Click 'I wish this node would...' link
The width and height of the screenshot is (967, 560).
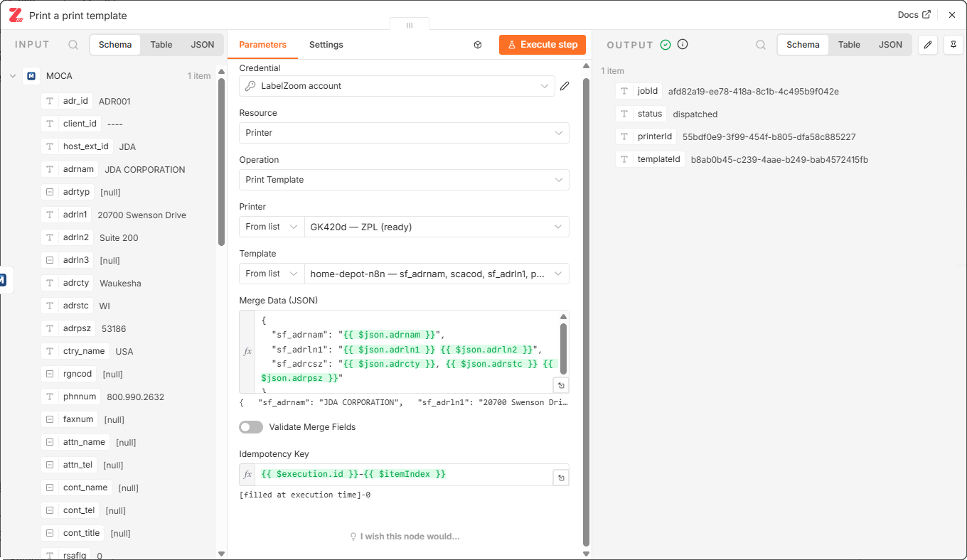pyautogui.click(x=405, y=537)
